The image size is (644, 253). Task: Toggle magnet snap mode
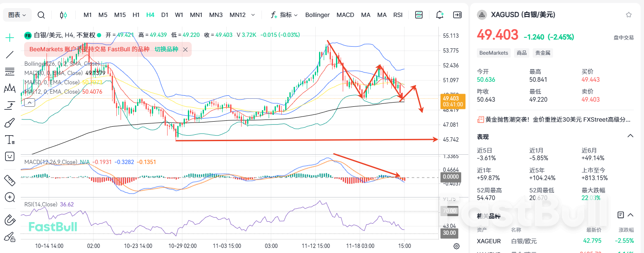click(x=9, y=220)
